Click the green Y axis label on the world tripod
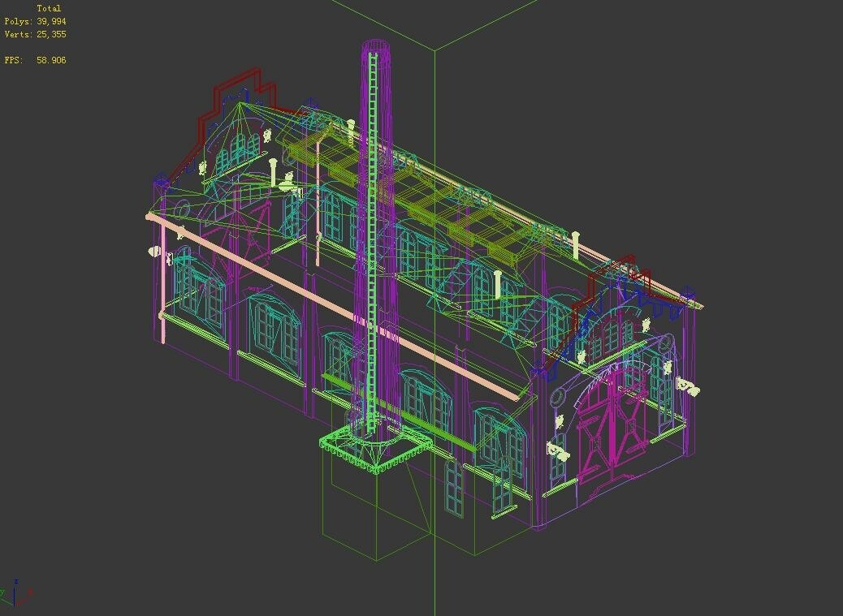Image resolution: width=843 pixels, height=616 pixels. point(4,592)
